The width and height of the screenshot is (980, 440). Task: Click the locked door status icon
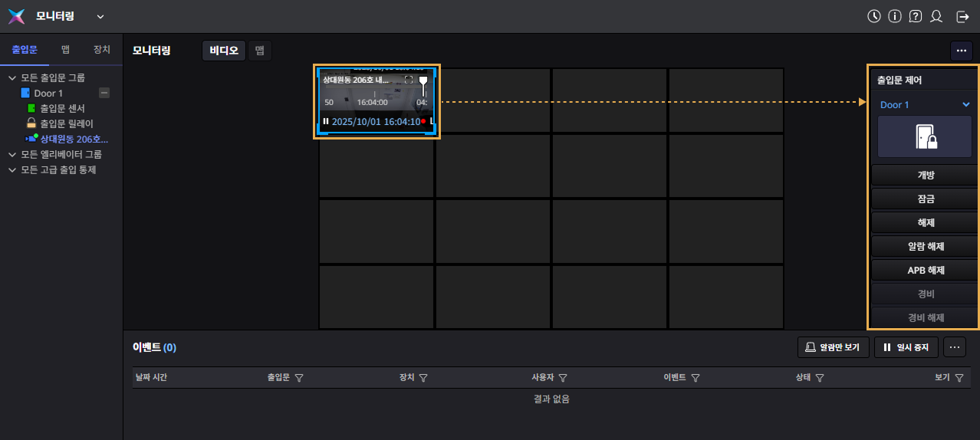[926, 136]
